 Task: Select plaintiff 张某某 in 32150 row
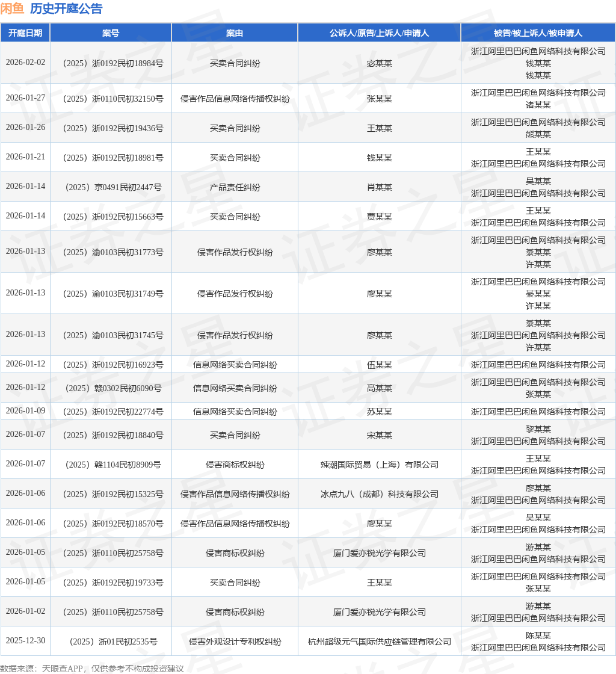pyautogui.click(x=380, y=99)
